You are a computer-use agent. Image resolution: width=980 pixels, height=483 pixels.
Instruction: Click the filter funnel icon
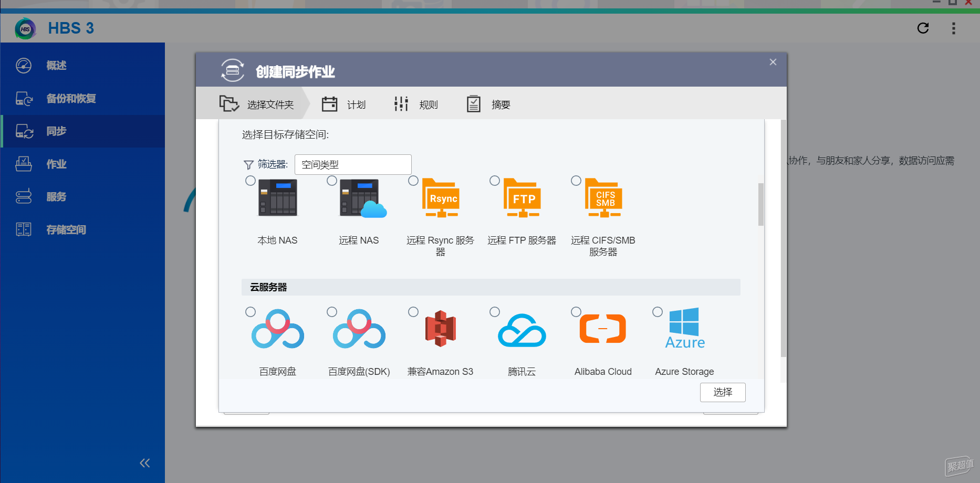click(248, 165)
